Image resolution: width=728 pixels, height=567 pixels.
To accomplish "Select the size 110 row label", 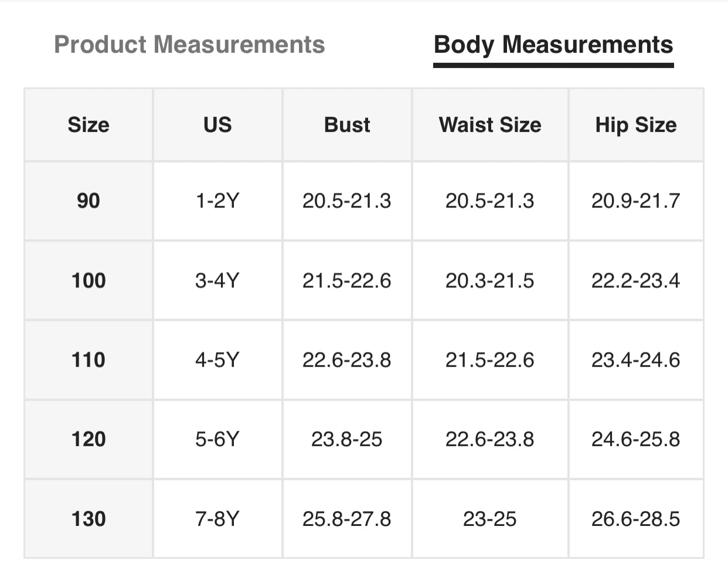I will point(89,359).
